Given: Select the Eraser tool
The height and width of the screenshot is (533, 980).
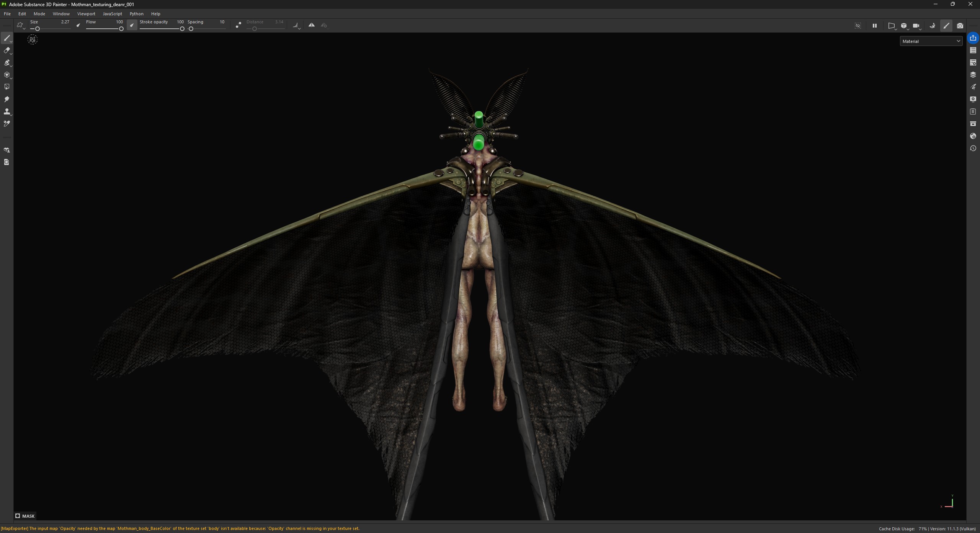Looking at the screenshot, I should [7, 50].
